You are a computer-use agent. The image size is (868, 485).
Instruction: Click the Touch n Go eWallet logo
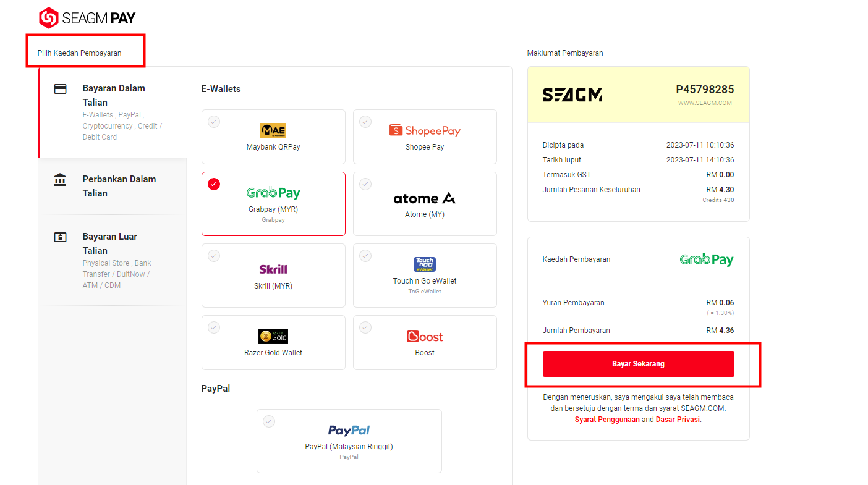coord(425,264)
